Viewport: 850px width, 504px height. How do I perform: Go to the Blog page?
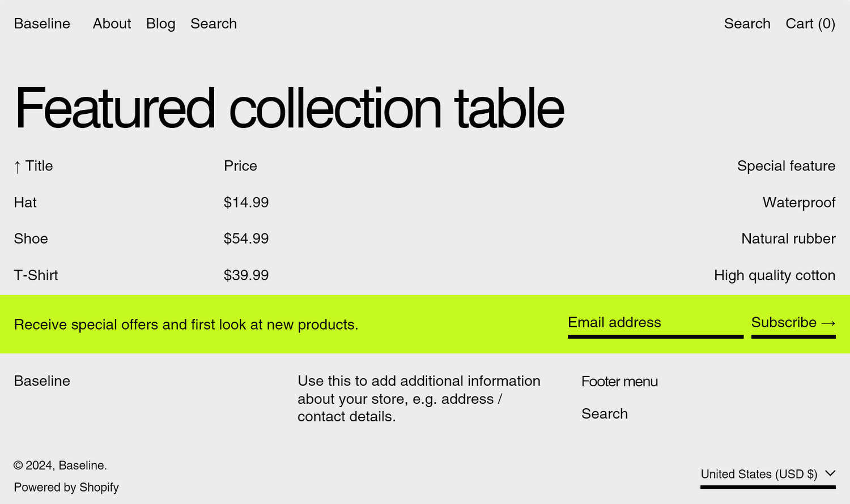click(160, 24)
